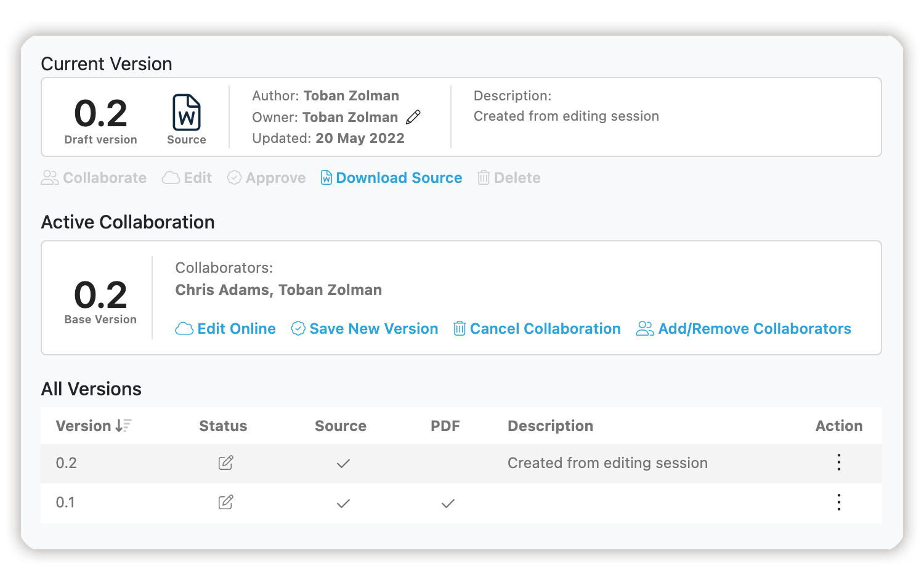Select the pencil icon to edit document owner

tap(413, 116)
